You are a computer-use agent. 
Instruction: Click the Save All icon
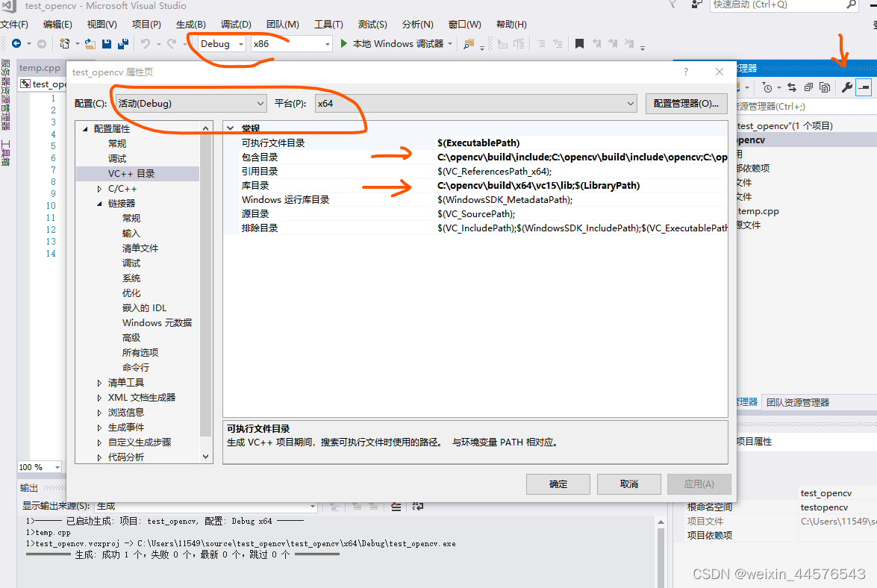123,43
